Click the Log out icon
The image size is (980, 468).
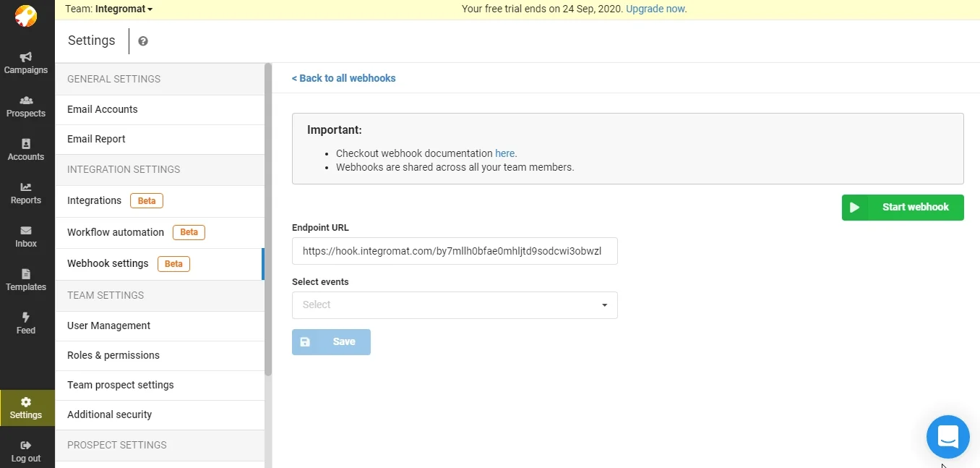coord(26,446)
